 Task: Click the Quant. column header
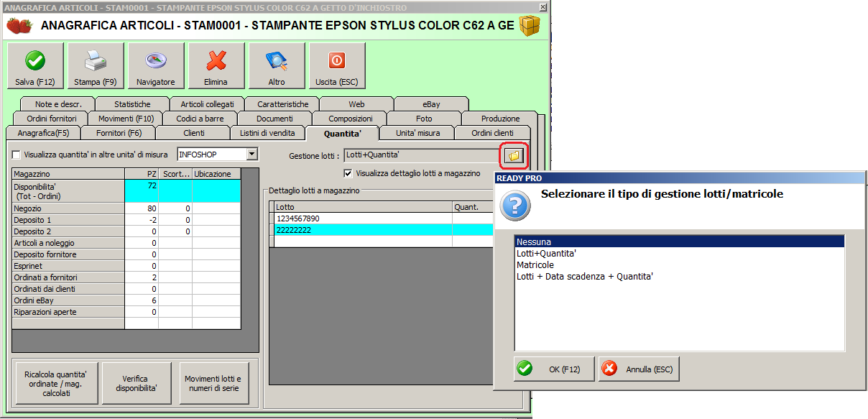pyautogui.click(x=474, y=207)
